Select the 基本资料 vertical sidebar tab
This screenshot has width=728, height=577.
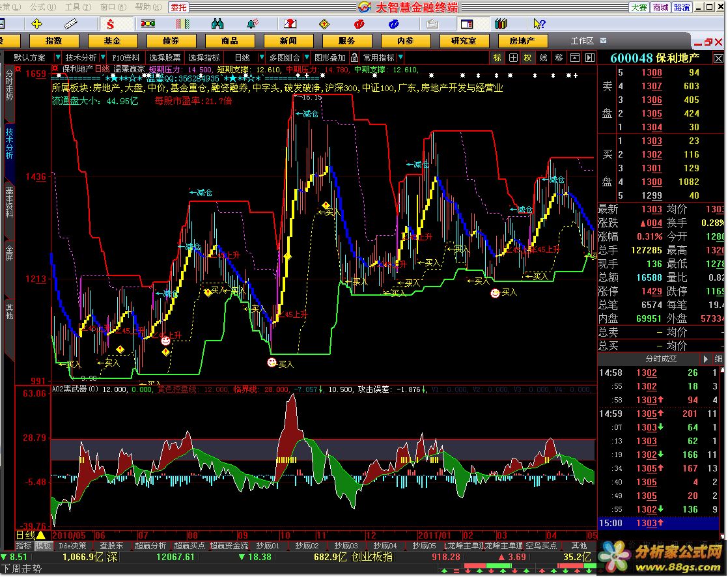pos(9,203)
